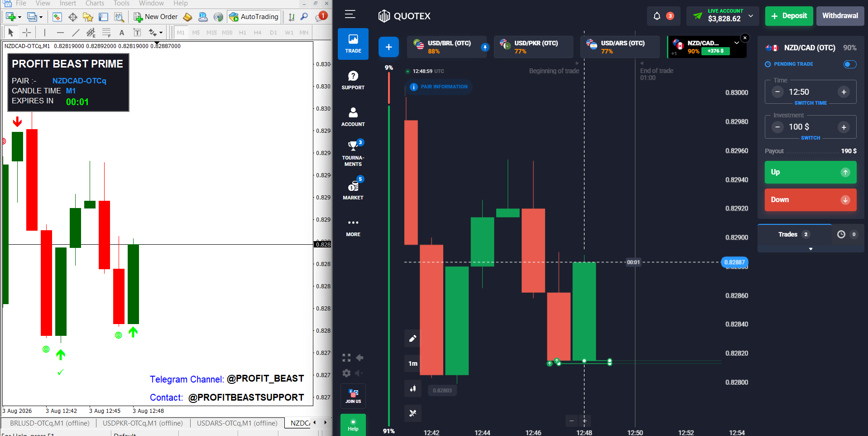Open MetaEditor yellow book icon
Viewport: 868px width, 436px height.
pos(187,17)
